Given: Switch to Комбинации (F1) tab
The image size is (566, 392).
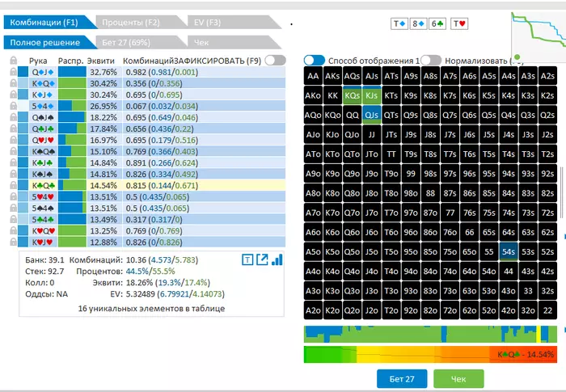Looking at the screenshot, I should [47, 23].
